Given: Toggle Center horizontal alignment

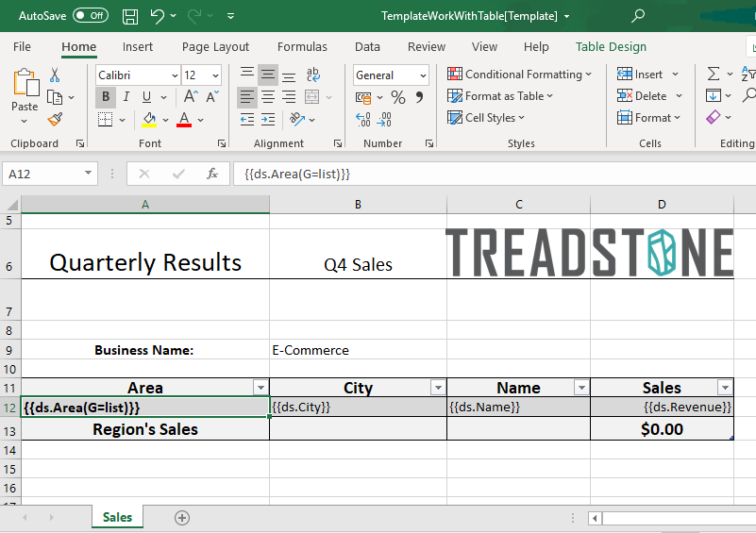Looking at the screenshot, I should point(268,97).
